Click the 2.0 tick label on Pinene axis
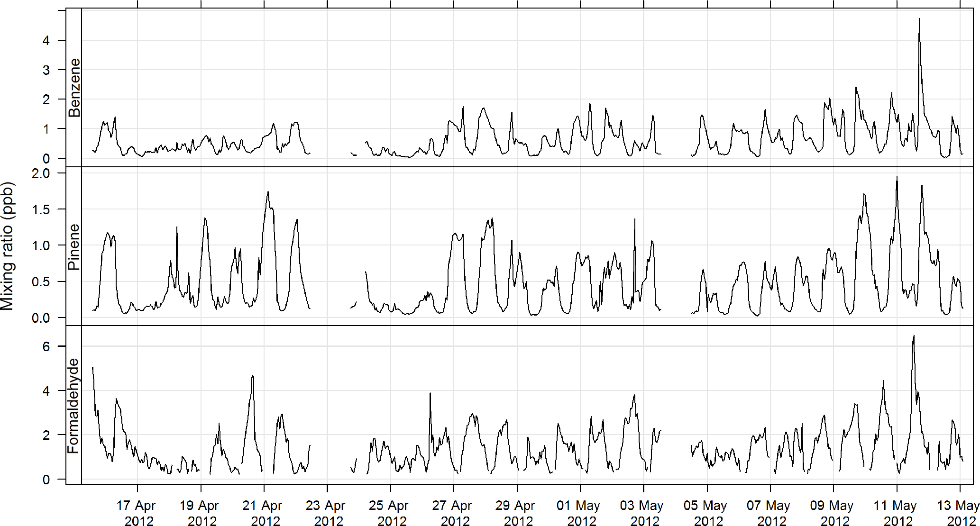The image size is (980, 526). (41, 173)
